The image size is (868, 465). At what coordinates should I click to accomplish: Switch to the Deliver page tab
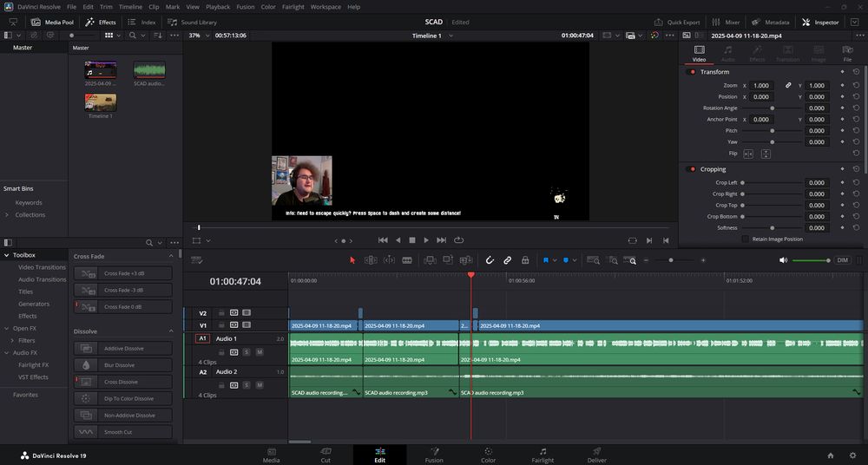coord(596,455)
